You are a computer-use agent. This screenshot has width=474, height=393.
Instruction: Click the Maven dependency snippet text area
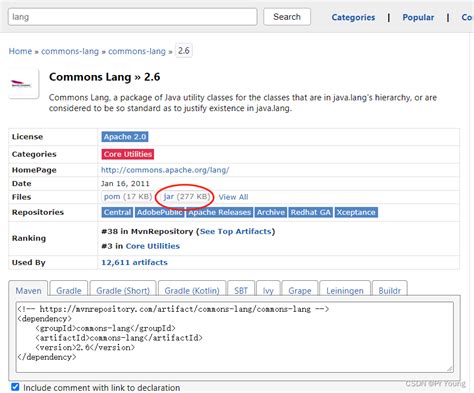coord(235,337)
